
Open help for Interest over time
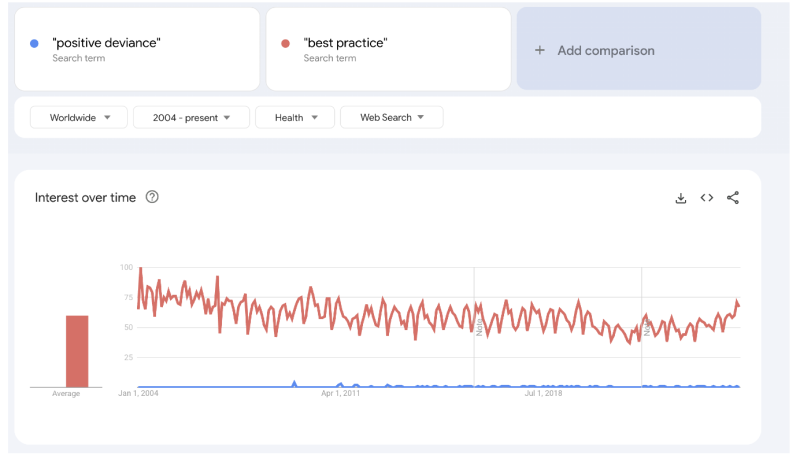pos(152,197)
